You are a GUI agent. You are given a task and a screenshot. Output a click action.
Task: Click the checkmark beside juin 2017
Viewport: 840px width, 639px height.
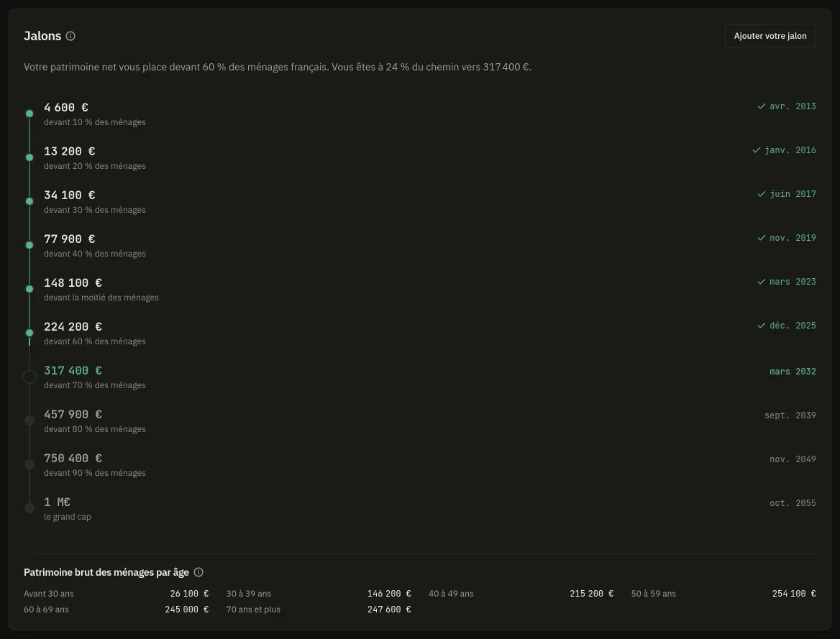(761, 194)
